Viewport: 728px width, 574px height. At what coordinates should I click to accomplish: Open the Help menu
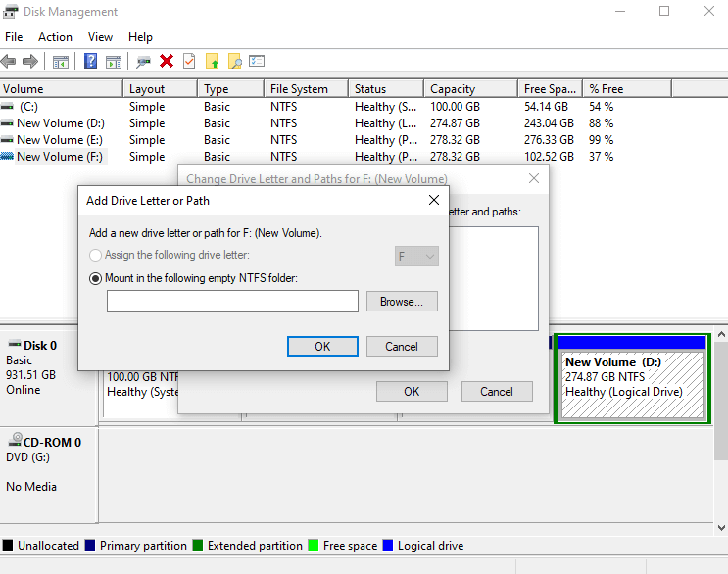click(141, 37)
